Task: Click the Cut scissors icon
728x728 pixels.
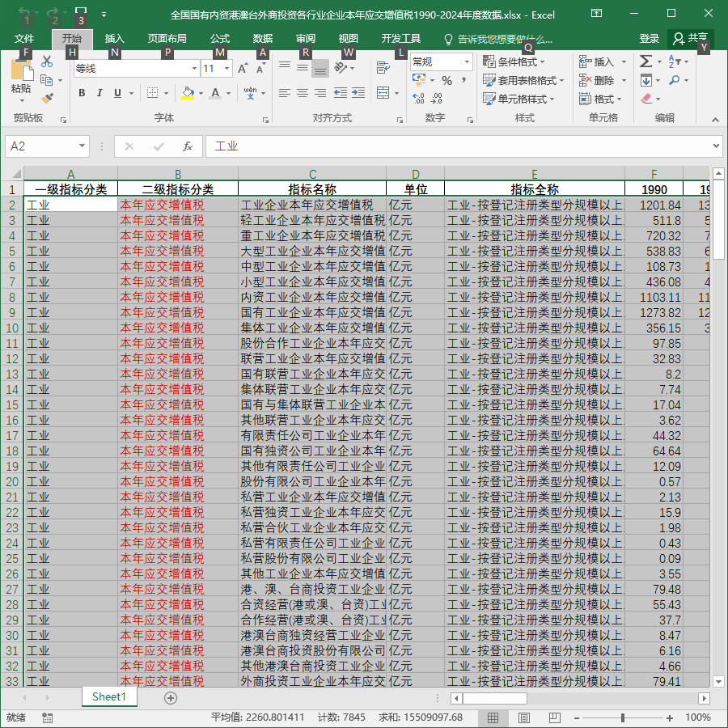Action: 47,61
